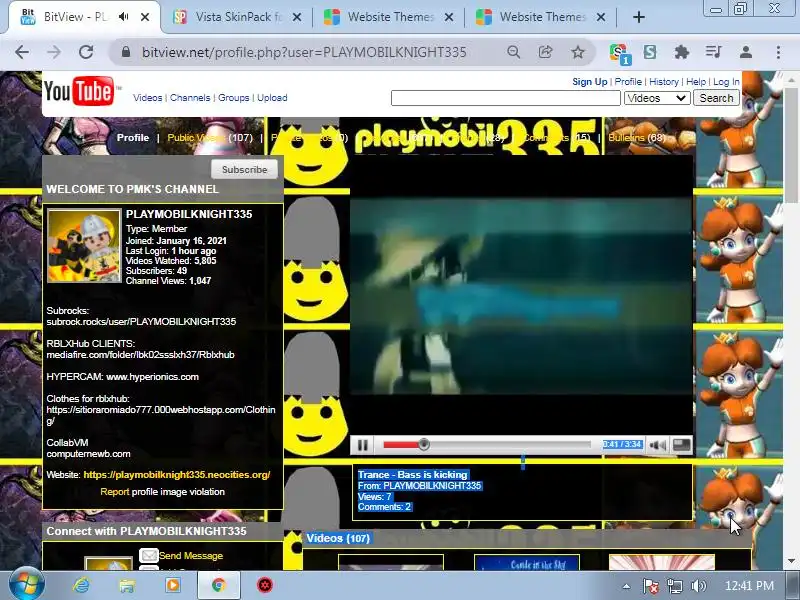The height and width of the screenshot is (600, 800).
Task: Open the Profile tab on the channel
Action: click(x=133, y=138)
